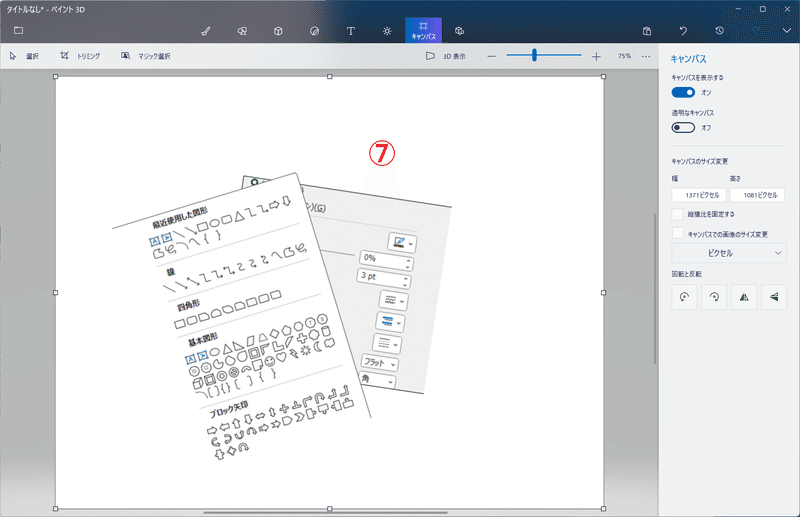
Task: Switch to 3D 表示 view
Action: tap(445, 56)
